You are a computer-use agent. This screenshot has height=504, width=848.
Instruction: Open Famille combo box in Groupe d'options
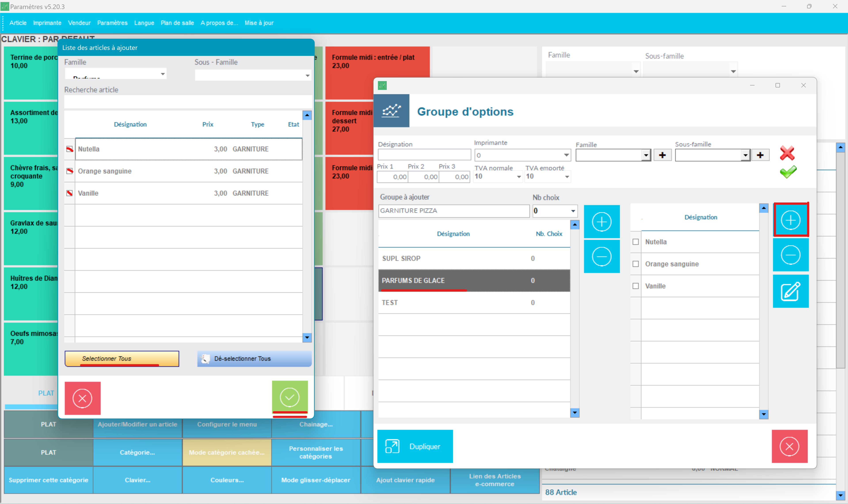(x=646, y=155)
